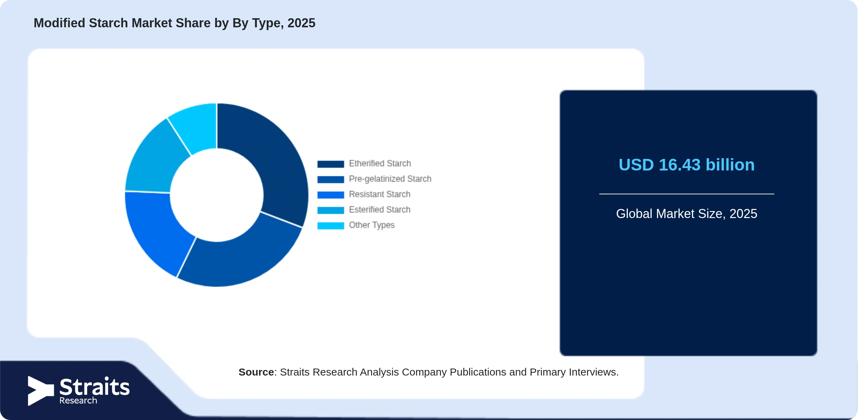Click the 'Straits' logo wordmark
868x420 pixels.
pyautogui.click(x=94, y=387)
